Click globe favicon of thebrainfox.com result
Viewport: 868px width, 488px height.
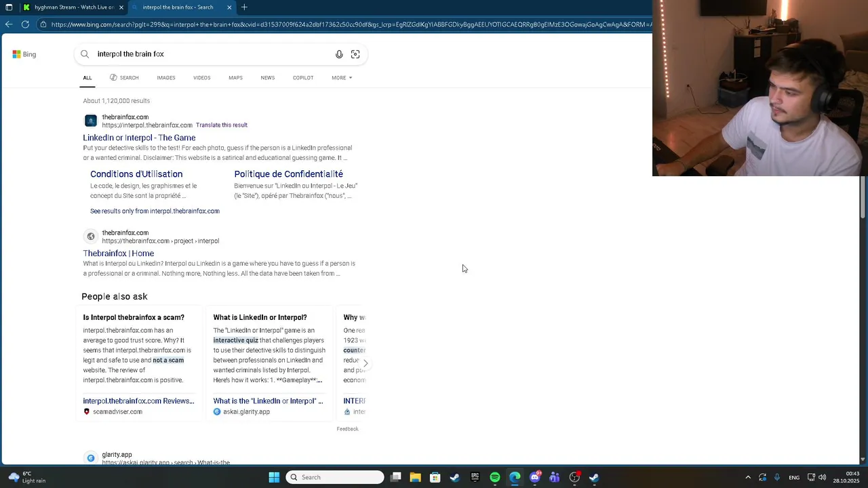coord(90,237)
